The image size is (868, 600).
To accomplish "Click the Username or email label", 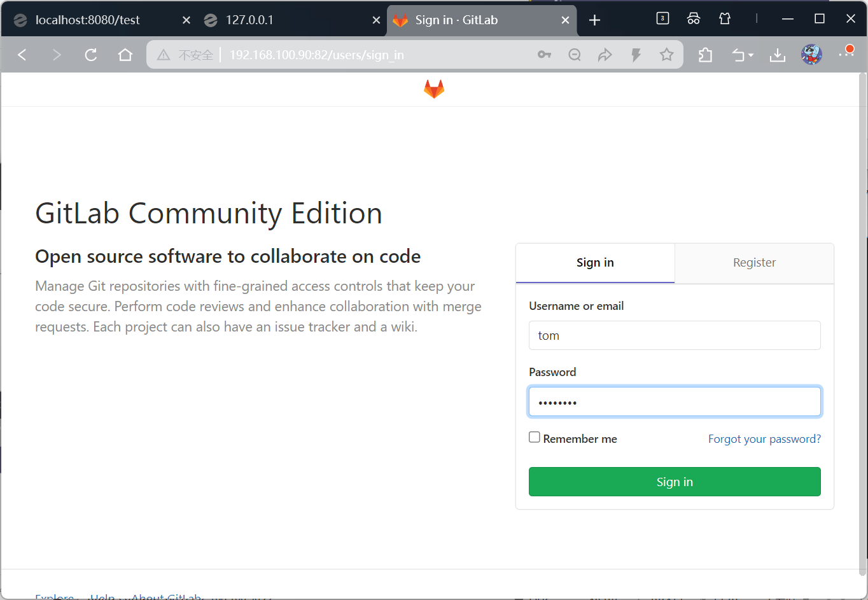I will [576, 306].
